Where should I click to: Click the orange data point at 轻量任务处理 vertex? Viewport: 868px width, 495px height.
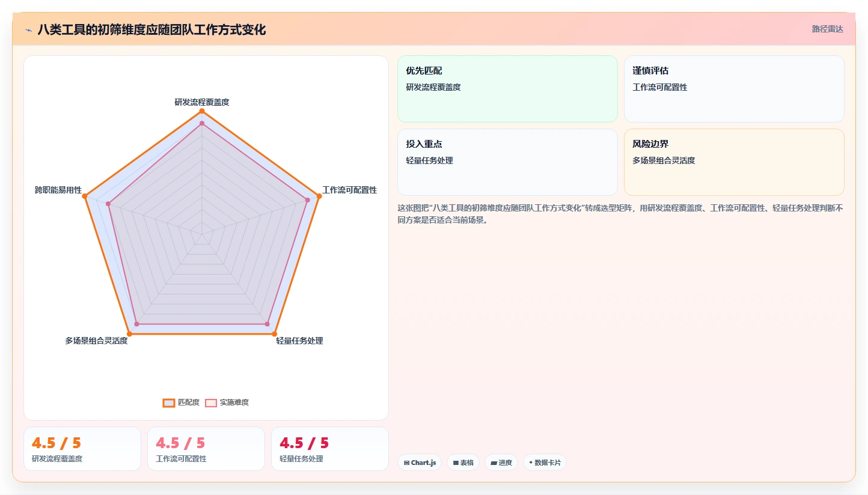pyautogui.click(x=275, y=333)
